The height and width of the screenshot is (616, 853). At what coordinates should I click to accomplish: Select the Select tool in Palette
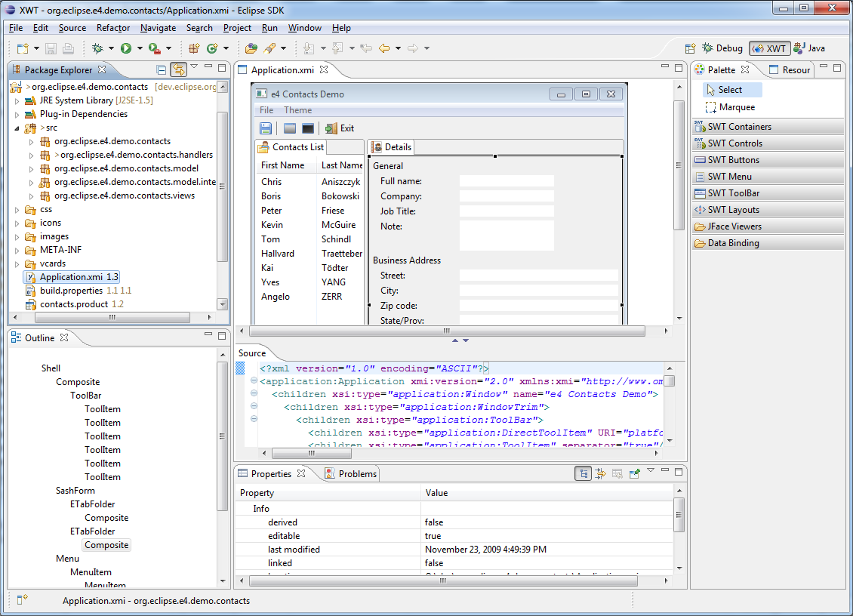[x=732, y=90]
